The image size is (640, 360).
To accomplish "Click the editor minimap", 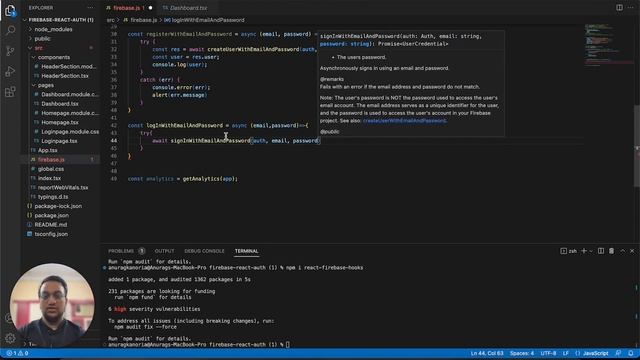I will point(608,45).
